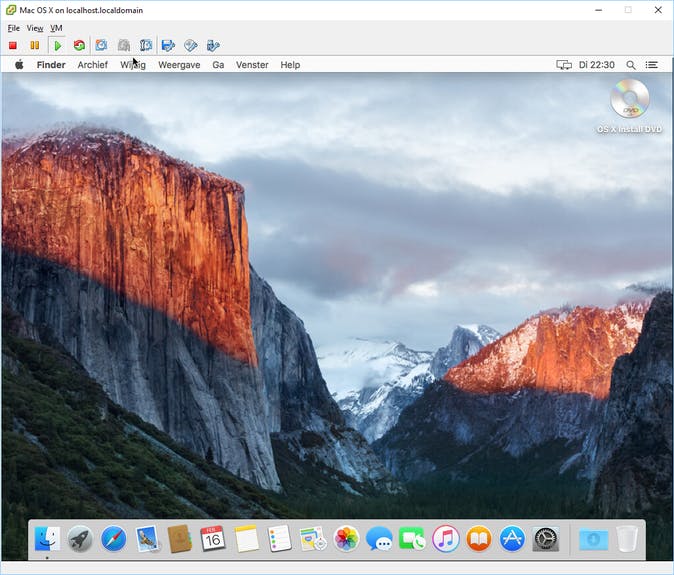674x575 pixels.
Task: Select the OS X Install DVD desktop icon
Action: (x=629, y=106)
